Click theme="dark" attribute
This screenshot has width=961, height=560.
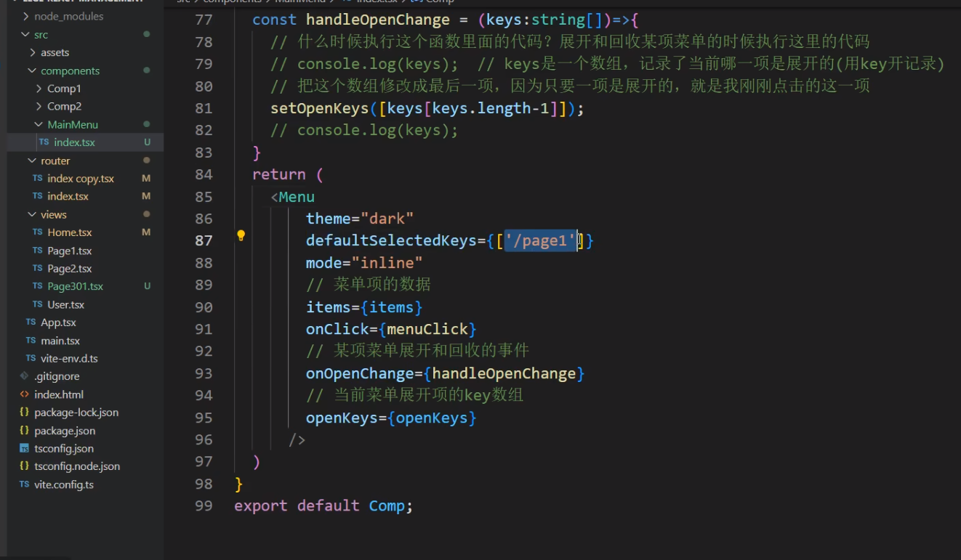tap(360, 219)
